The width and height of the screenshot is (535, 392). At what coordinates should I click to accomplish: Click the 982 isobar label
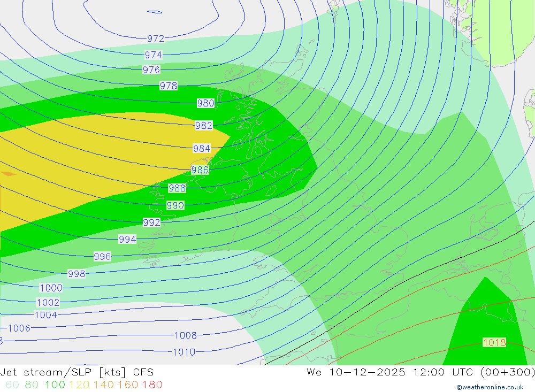pos(204,126)
